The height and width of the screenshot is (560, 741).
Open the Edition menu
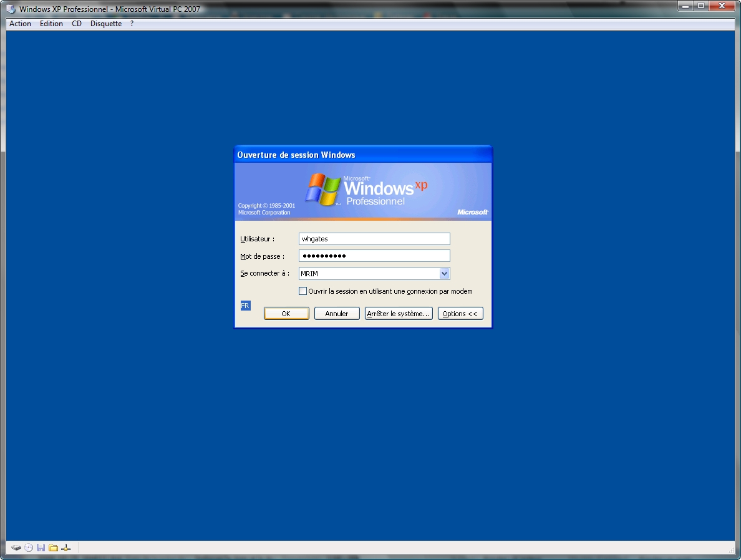tap(51, 24)
